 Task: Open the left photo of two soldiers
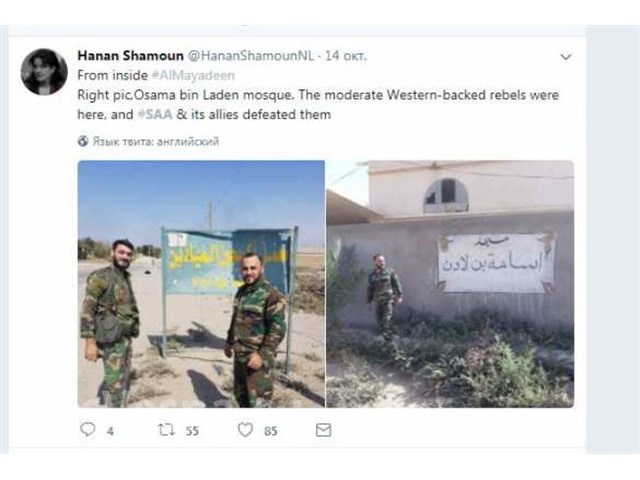201,284
